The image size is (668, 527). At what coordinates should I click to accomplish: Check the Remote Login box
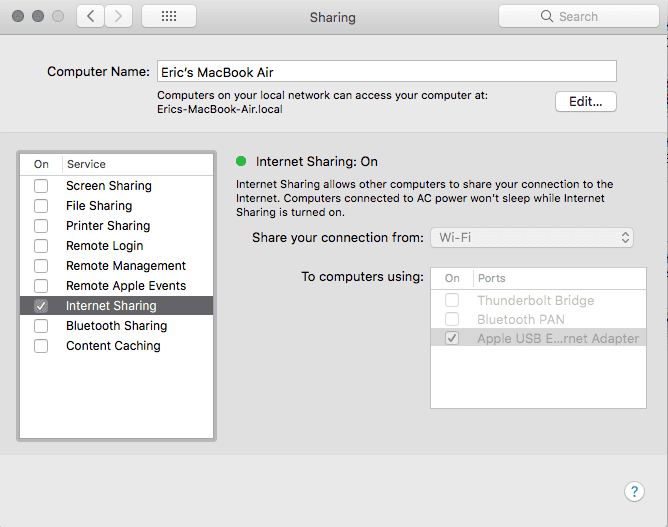[x=41, y=246]
